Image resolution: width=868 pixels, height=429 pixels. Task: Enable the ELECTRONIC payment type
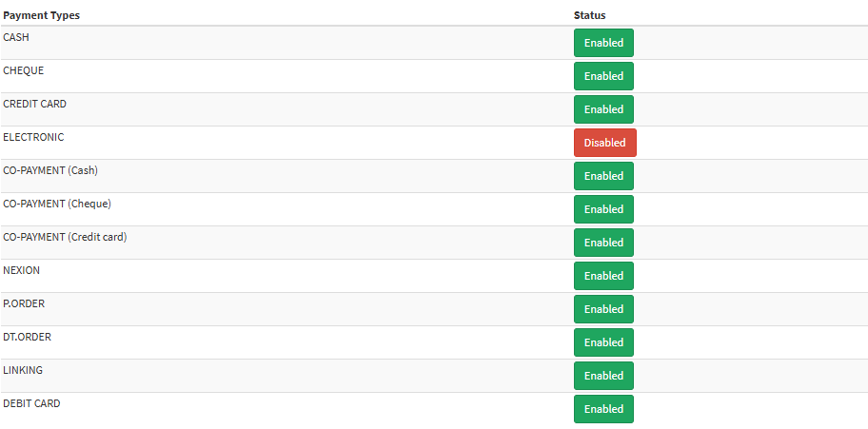[604, 143]
